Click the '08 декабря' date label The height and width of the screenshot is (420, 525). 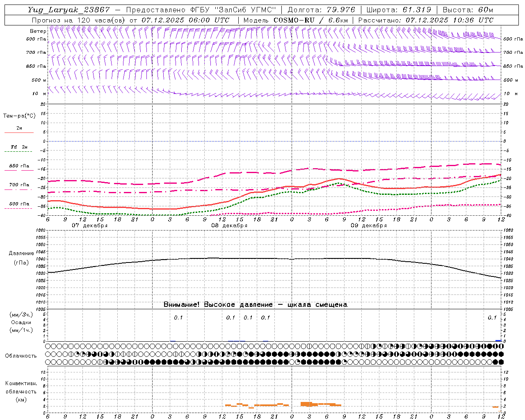click(x=229, y=226)
